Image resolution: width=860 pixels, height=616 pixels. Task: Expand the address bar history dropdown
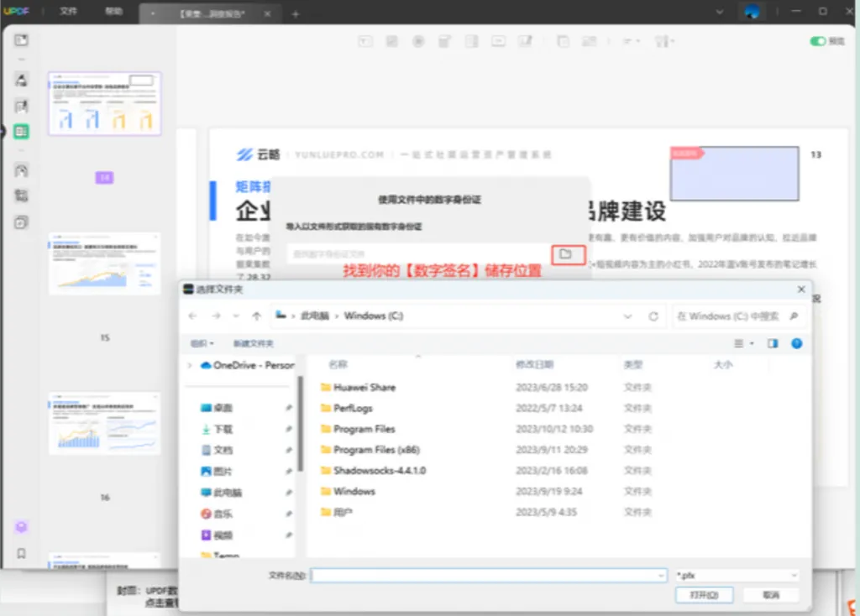(628, 316)
